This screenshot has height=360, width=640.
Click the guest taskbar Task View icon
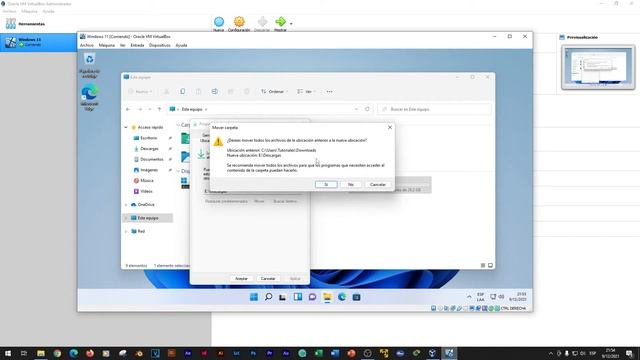click(x=282, y=297)
